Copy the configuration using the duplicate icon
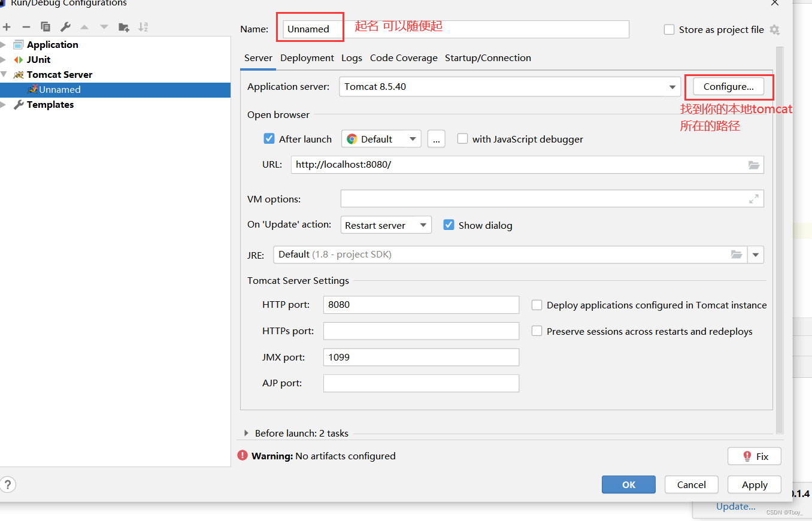This screenshot has width=812, height=521. click(46, 27)
